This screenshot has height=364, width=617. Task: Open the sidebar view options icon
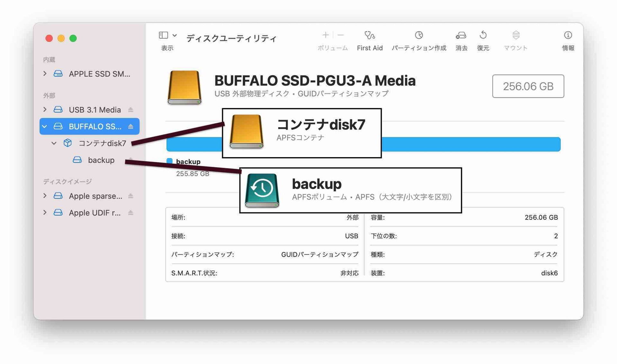point(163,35)
